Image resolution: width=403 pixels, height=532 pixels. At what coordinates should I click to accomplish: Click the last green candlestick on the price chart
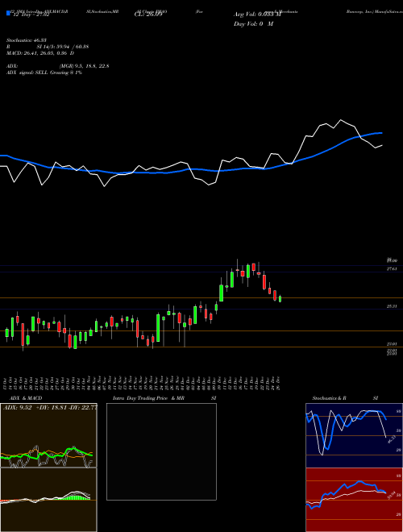tap(280, 299)
